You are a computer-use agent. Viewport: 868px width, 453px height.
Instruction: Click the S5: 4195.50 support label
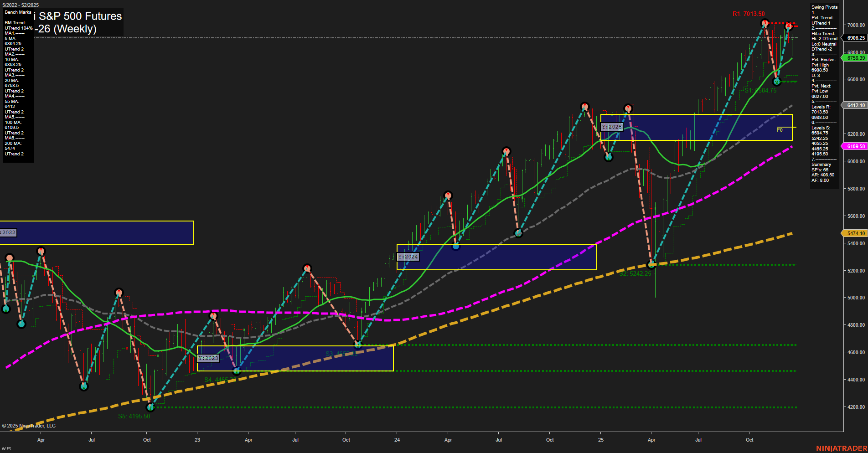click(134, 416)
